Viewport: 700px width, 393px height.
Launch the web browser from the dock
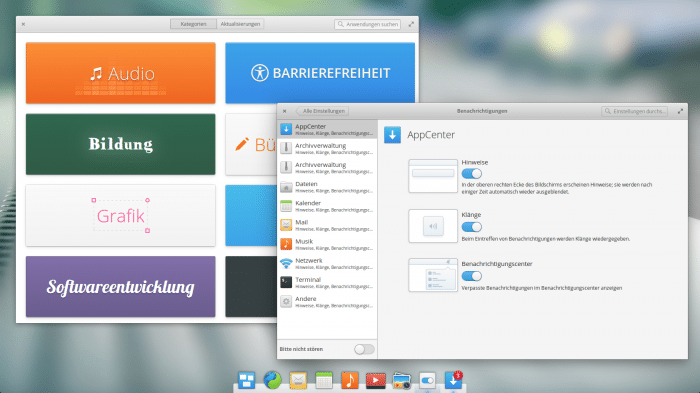[272, 380]
